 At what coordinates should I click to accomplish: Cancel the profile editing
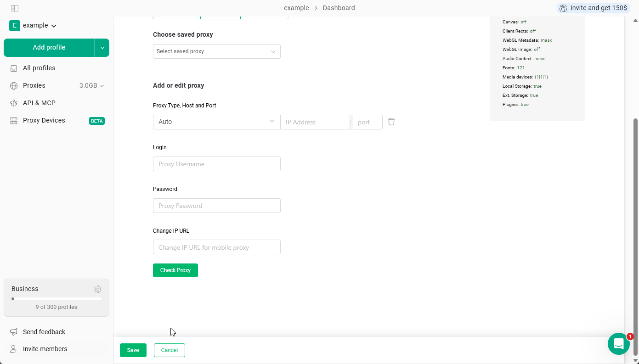(x=170, y=350)
